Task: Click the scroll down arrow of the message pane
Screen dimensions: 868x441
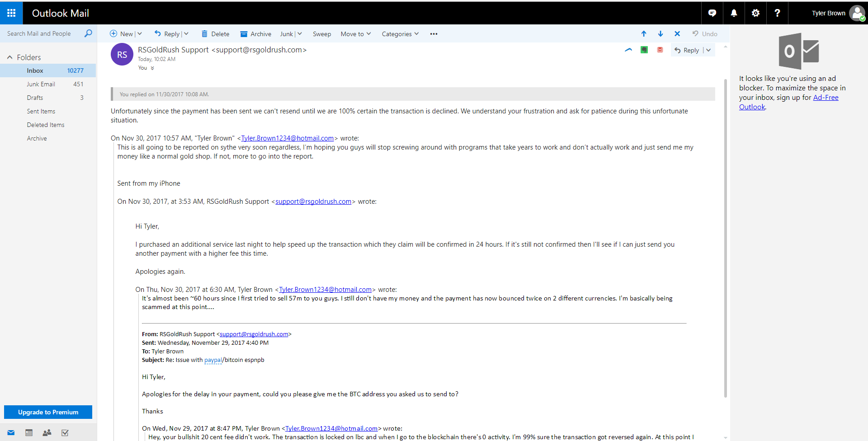Action: click(726, 437)
